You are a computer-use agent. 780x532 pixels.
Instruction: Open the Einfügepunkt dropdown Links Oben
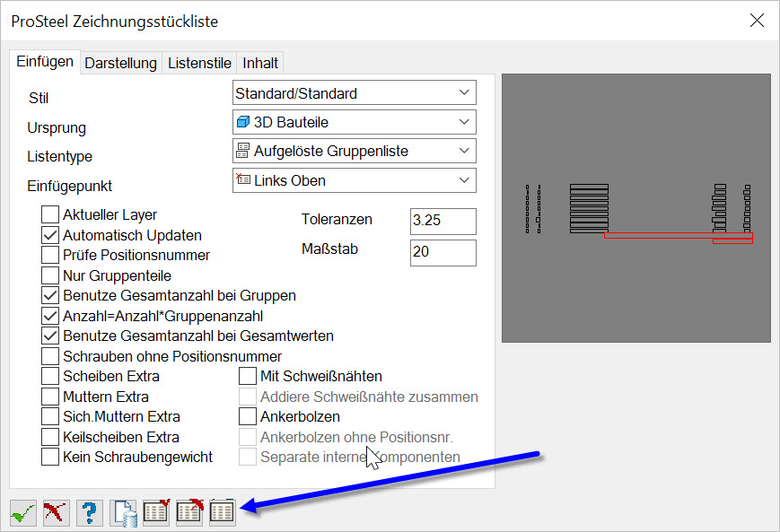pos(355,180)
